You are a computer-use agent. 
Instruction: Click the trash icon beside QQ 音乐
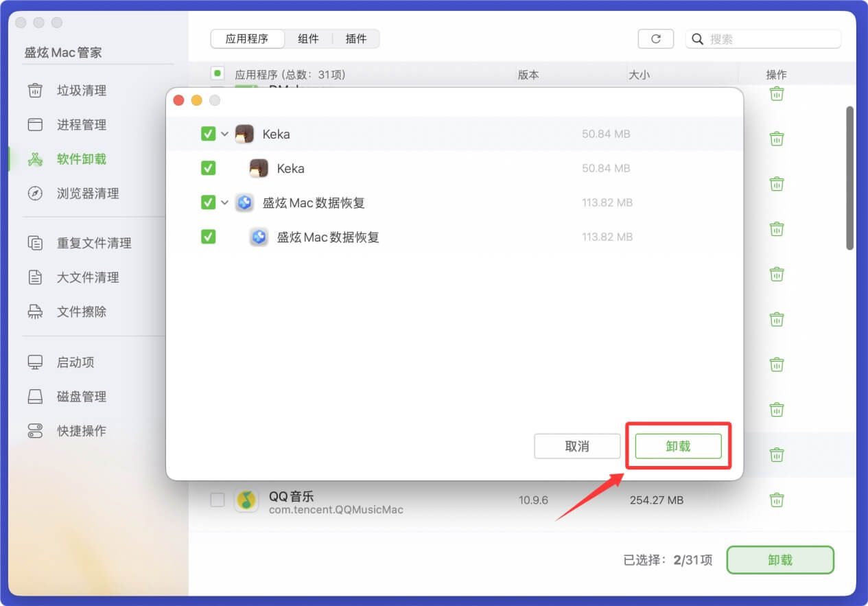coord(776,500)
